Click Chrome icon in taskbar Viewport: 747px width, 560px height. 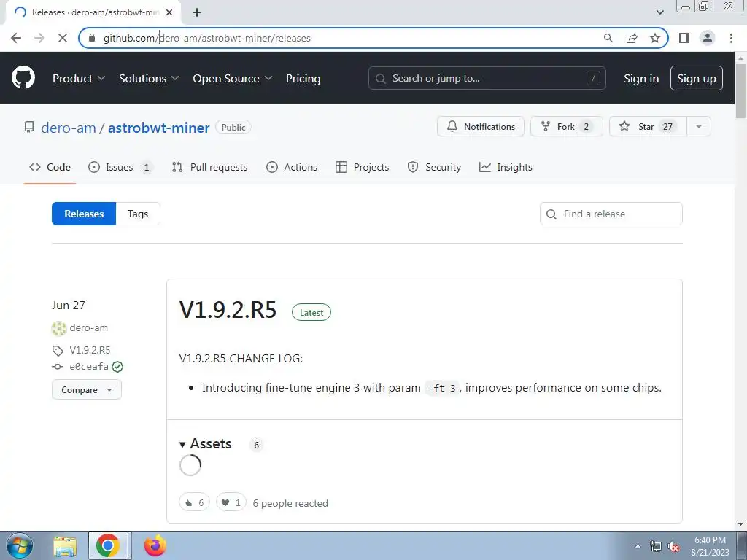(x=108, y=545)
